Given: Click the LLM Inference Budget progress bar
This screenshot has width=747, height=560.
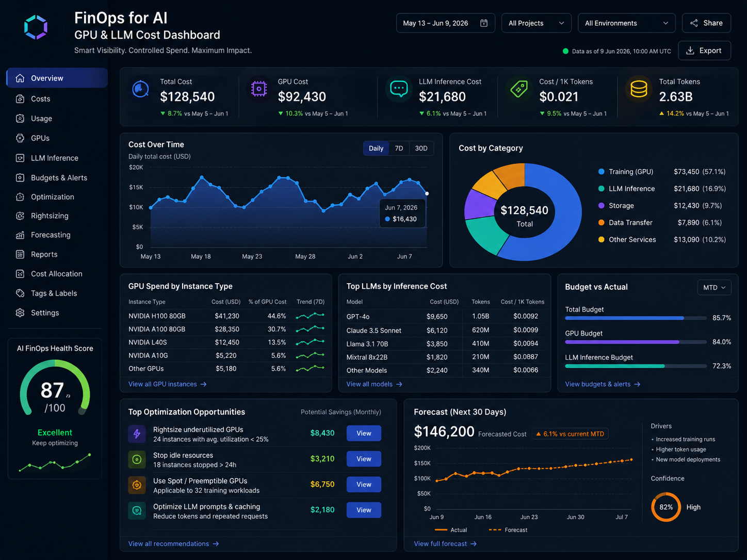Looking at the screenshot, I should (x=636, y=366).
